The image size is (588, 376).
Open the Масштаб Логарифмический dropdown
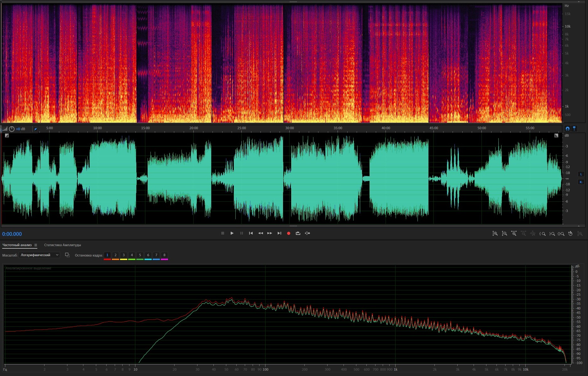tap(39, 255)
